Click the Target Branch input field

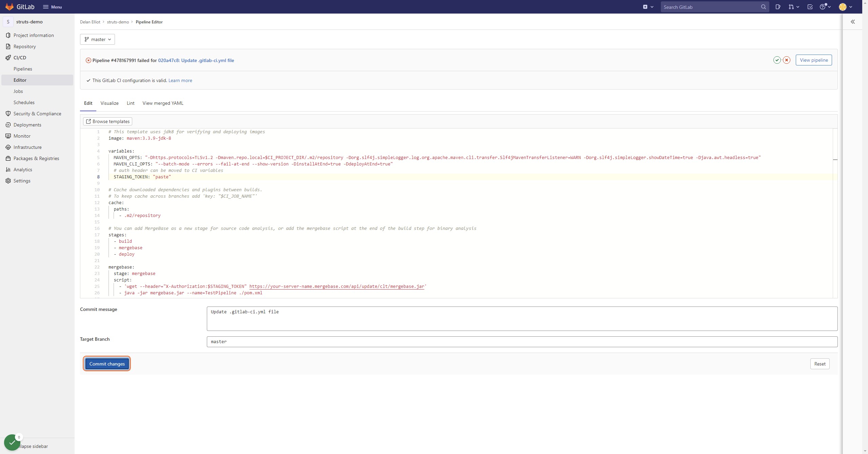[x=522, y=341]
